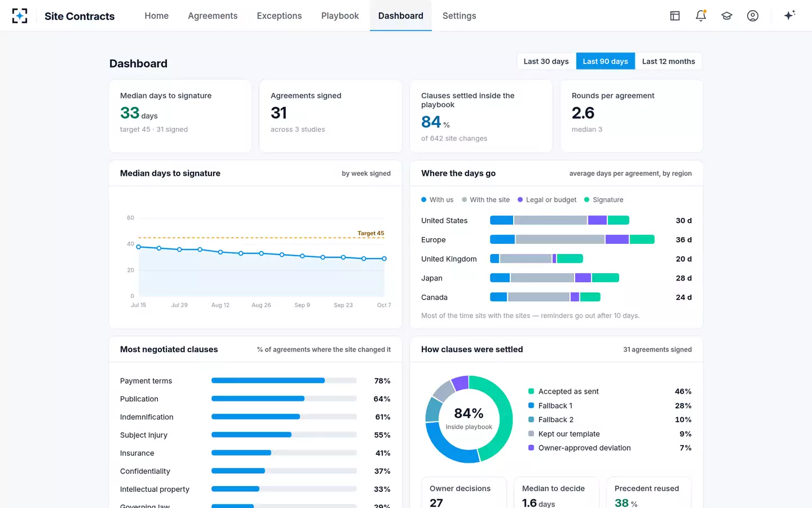This screenshot has width=812, height=508.
Task: Click the Where the days go heading
Action: [x=458, y=173]
